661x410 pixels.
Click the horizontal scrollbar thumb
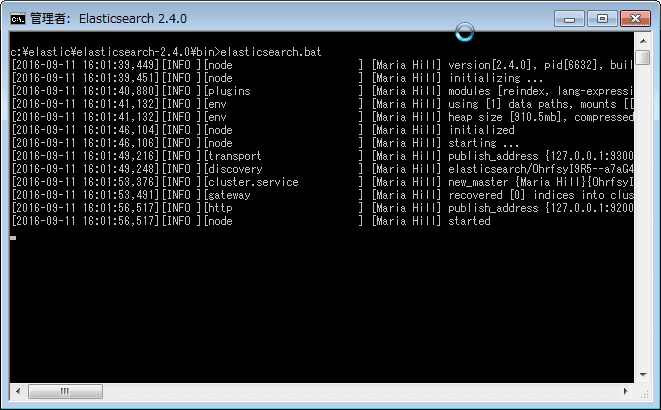coord(65,391)
